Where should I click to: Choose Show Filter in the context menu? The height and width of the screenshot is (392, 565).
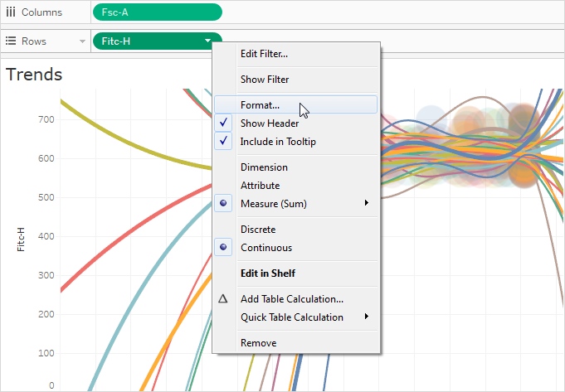pyautogui.click(x=296, y=80)
